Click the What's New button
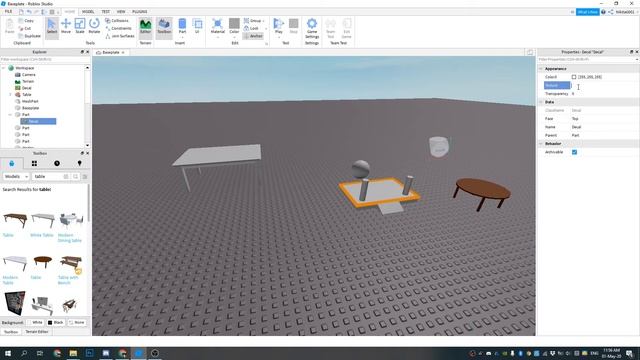 coord(587,12)
